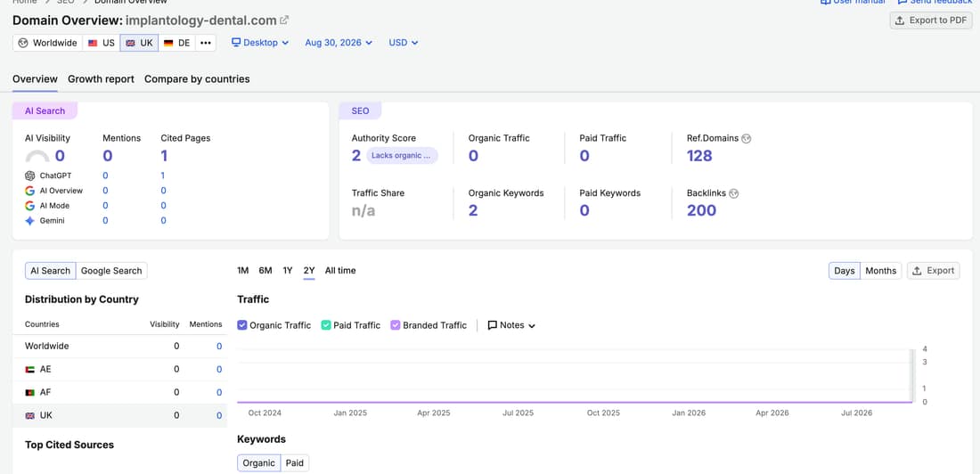Open the more countries ellipsis button
The height and width of the screenshot is (474, 980).
coord(206,43)
